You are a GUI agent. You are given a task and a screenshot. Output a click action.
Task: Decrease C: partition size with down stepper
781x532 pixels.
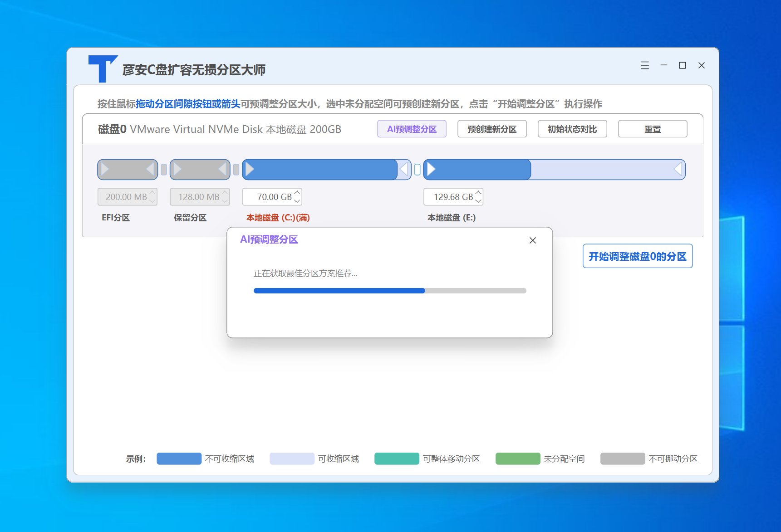[x=297, y=201]
